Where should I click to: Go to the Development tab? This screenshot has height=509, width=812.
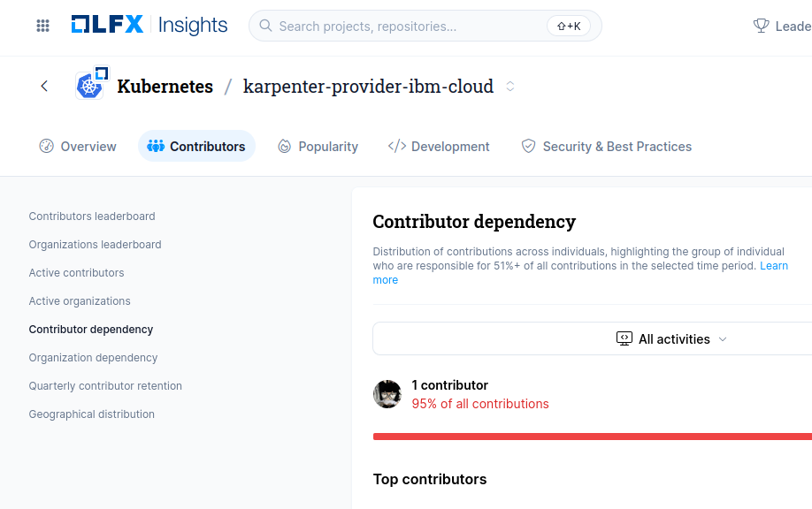coord(439,147)
